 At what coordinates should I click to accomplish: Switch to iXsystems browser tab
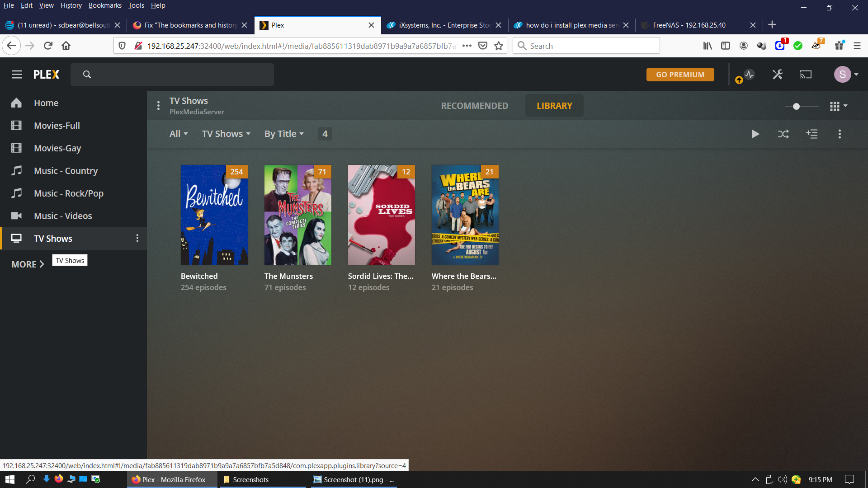pos(445,25)
